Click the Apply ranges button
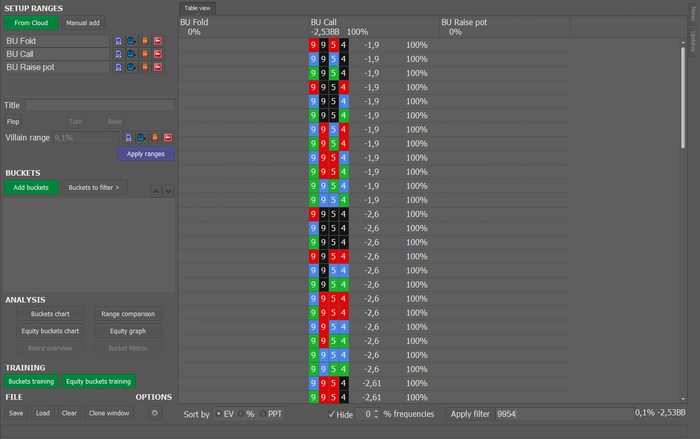 pyautogui.click(x=146, y=154)
